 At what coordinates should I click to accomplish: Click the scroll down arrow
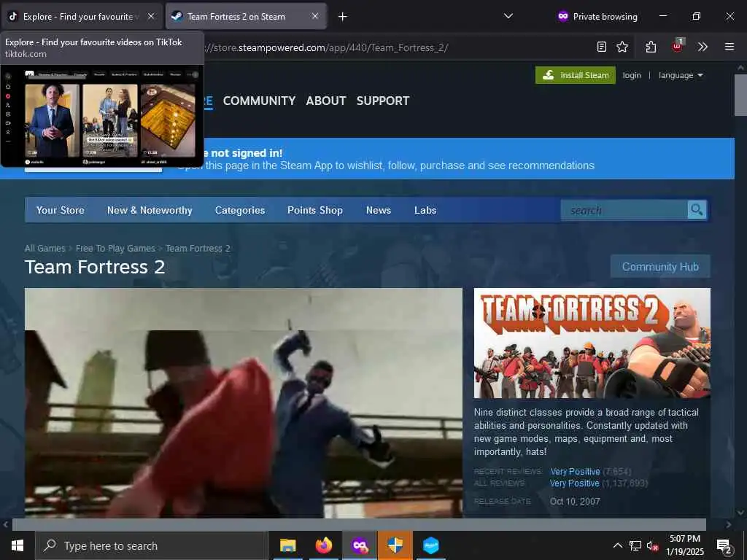[x=740, y=513]
